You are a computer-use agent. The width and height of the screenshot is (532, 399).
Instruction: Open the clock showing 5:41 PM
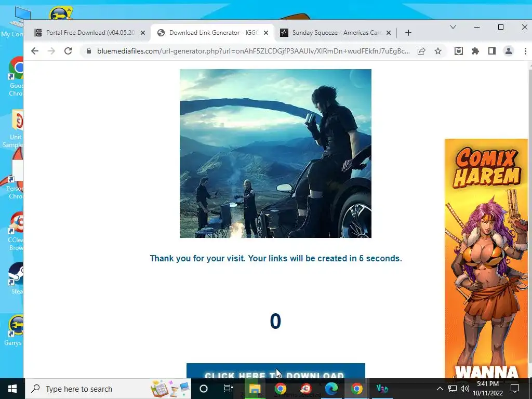[x=488, y=389]
